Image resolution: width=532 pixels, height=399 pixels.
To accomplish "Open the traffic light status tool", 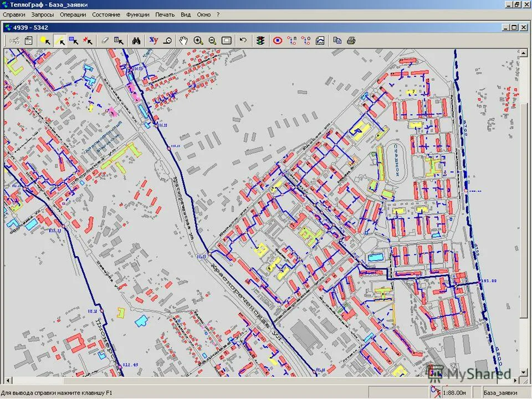I will 260,40.
